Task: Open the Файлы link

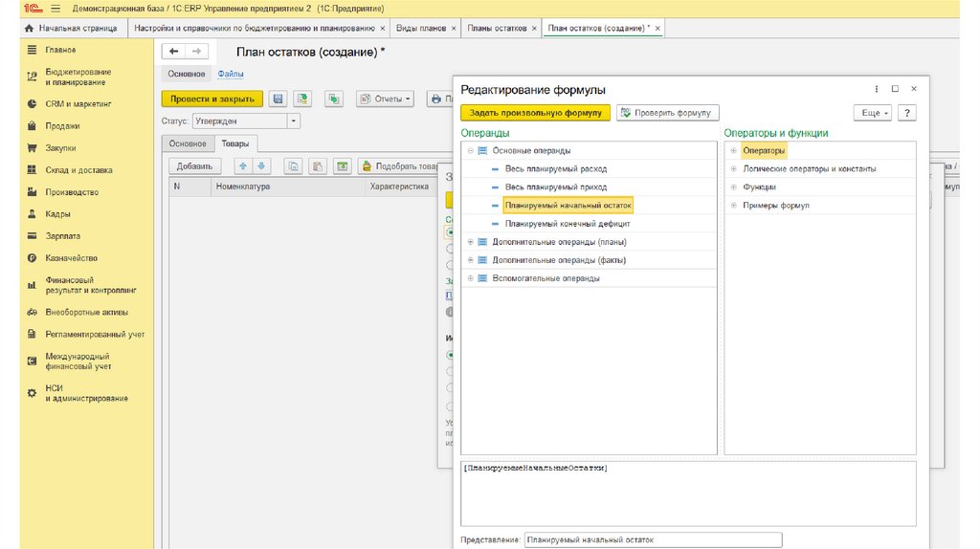Action: pyautogui.click(x=231, y=74)
